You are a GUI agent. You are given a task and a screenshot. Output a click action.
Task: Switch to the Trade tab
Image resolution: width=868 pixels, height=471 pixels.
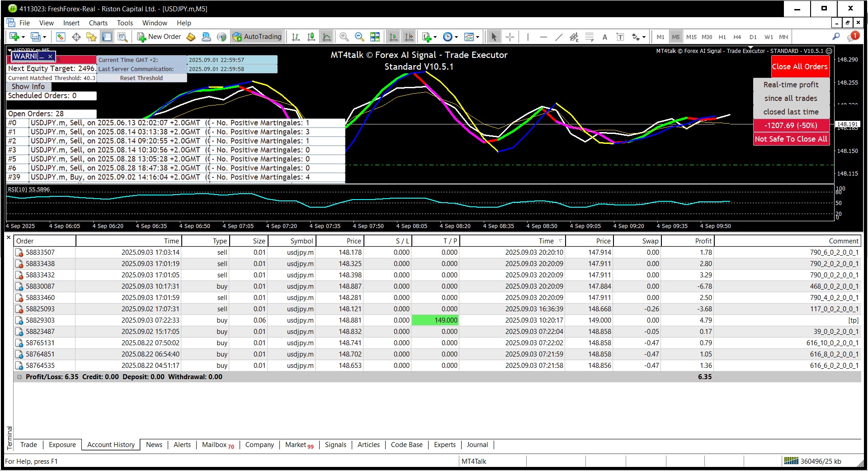28,445
